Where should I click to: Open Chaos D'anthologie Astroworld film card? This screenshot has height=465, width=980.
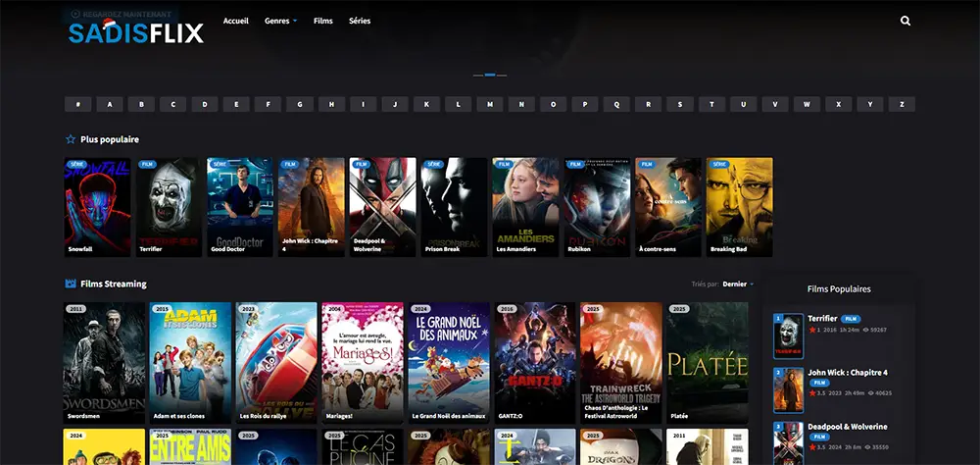tap(621, 363)
